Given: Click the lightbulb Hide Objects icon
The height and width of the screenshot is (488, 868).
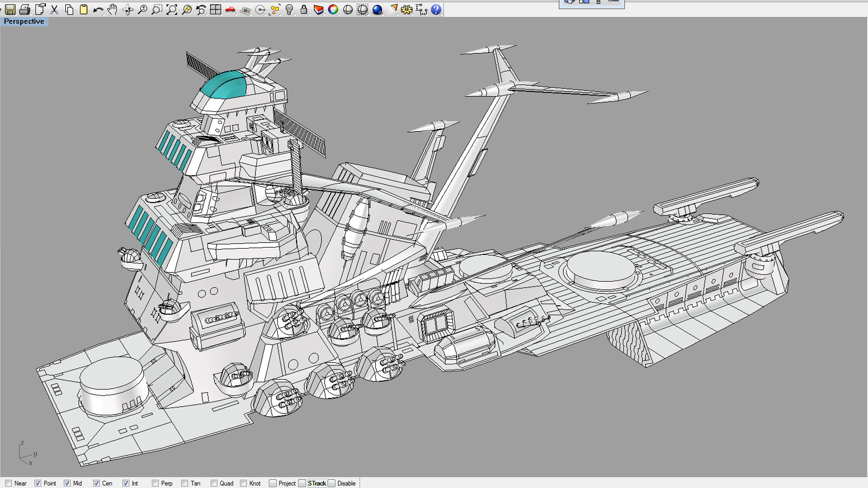Looking at the screenshot, I should (x=289, y=9).
